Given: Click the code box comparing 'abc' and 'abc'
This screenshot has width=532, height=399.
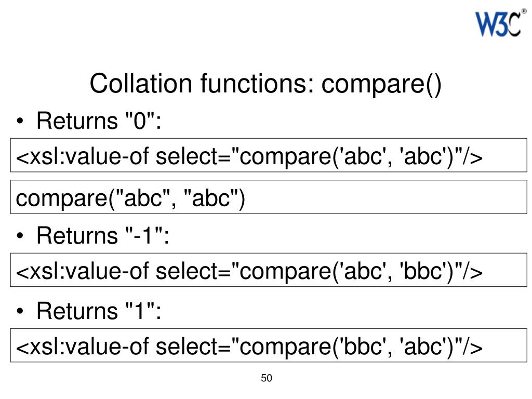Looking at the screenshot, I should click(x=269, y=155).
